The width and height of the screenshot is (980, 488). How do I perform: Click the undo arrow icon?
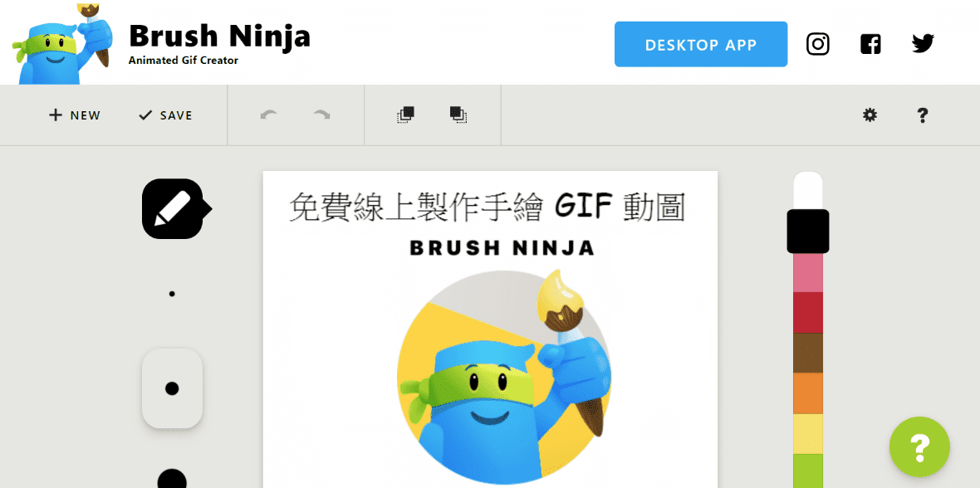pos(269,115)
